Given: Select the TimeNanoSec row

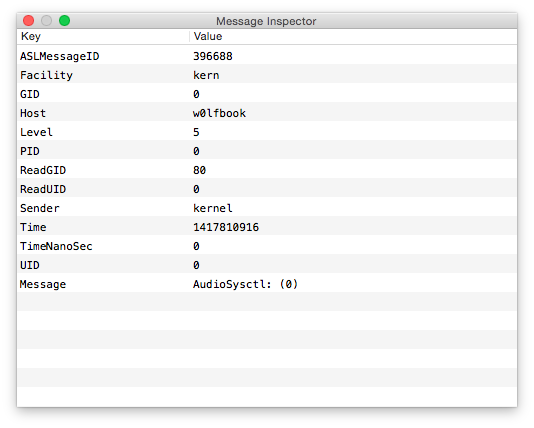Looking at the screenshot, I should [267, 246].
